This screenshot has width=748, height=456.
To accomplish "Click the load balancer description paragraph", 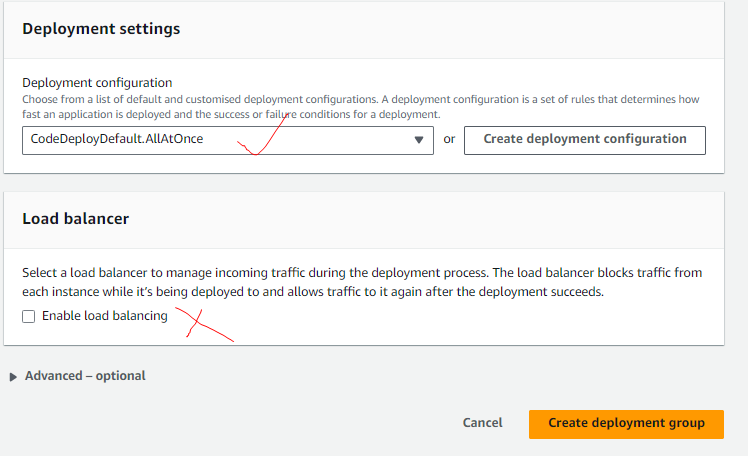I will click(x=362, y=282).
